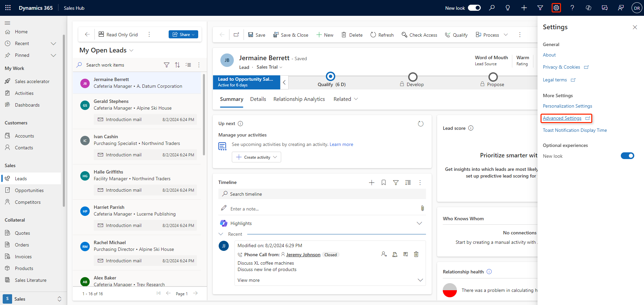Image resolution: width=644 pixels, height=305 pixels.
Task: Click the Delete trash toolbar button
Action: (352, 35)
